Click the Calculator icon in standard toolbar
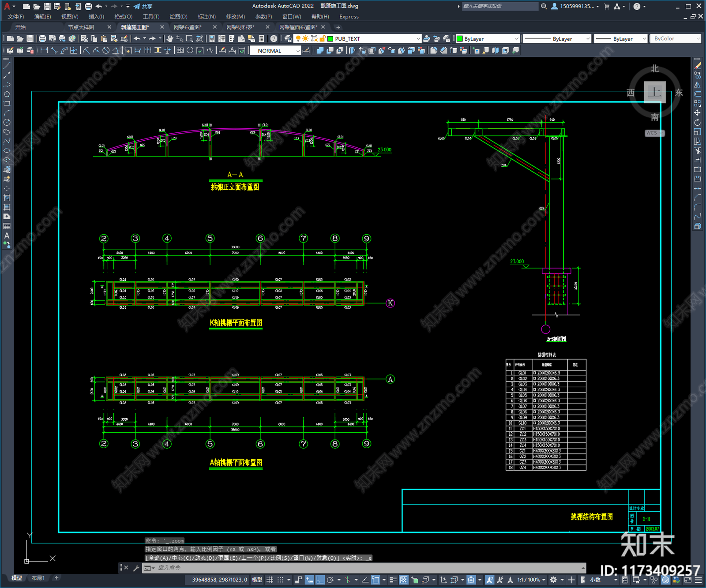The width and height of the screenshot is (706, 588). tap(261, 39)
